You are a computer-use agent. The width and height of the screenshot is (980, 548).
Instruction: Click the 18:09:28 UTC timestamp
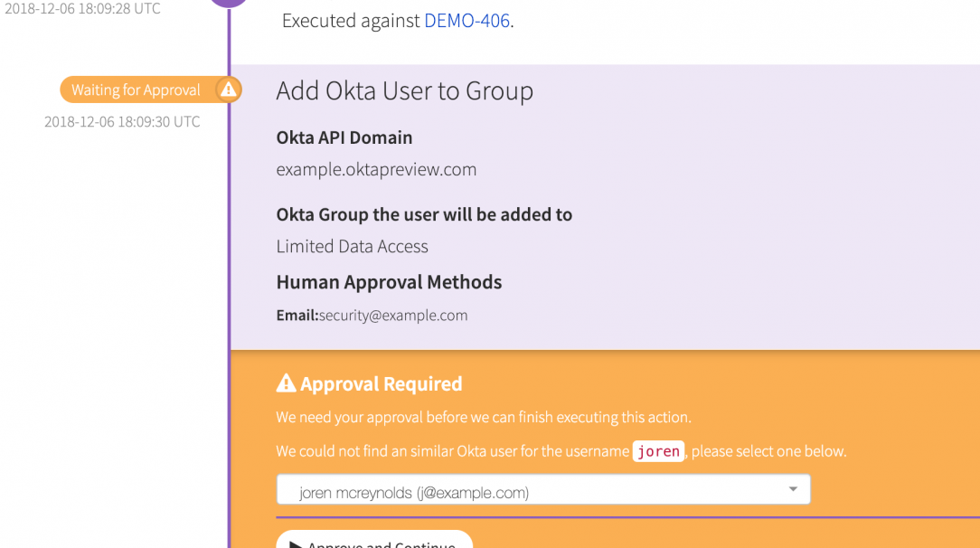pyautogui.click(x=82, y=9)
